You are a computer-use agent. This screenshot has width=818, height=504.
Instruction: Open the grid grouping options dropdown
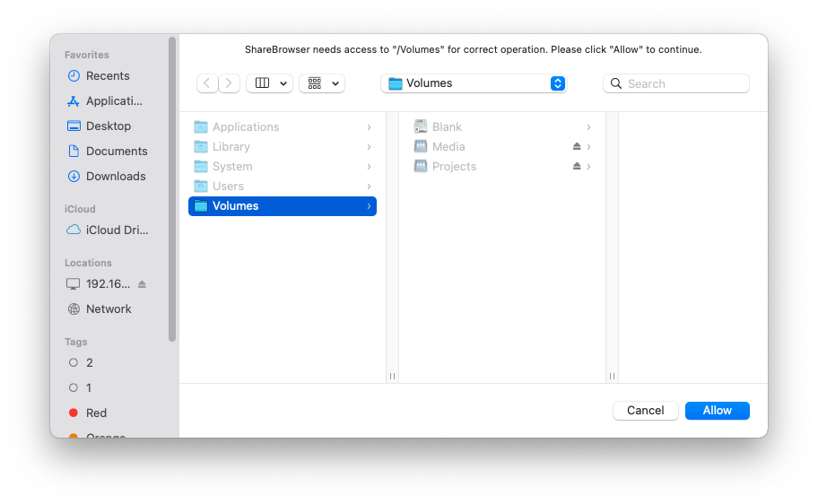pos(322,83)
